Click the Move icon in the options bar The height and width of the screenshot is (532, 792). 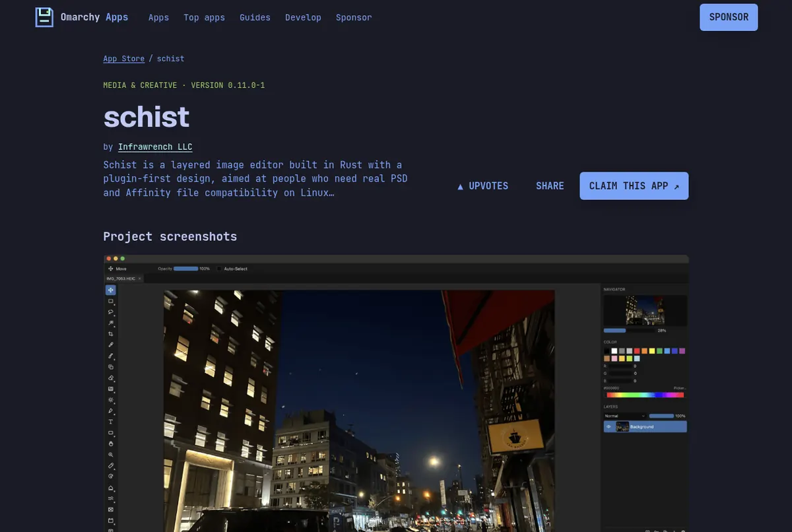pyautogui.click(x=110, y=269)
